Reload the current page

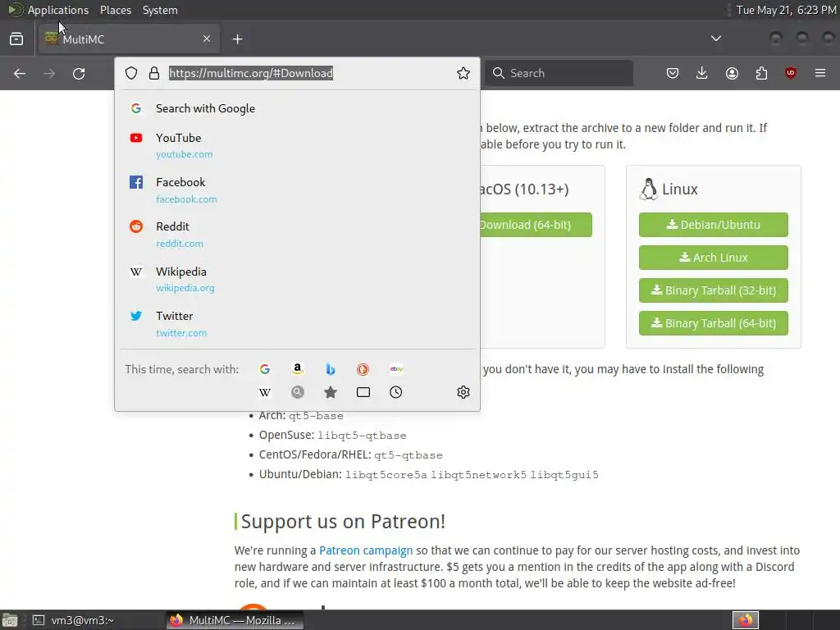pos(79,73)
